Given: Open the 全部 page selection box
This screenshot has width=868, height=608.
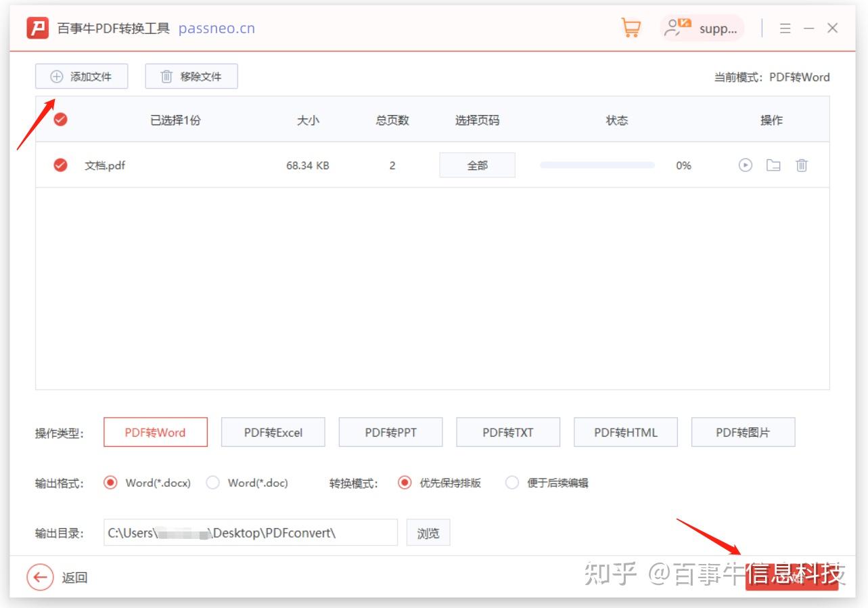Looking at the screenshot, I should point(478,165).
